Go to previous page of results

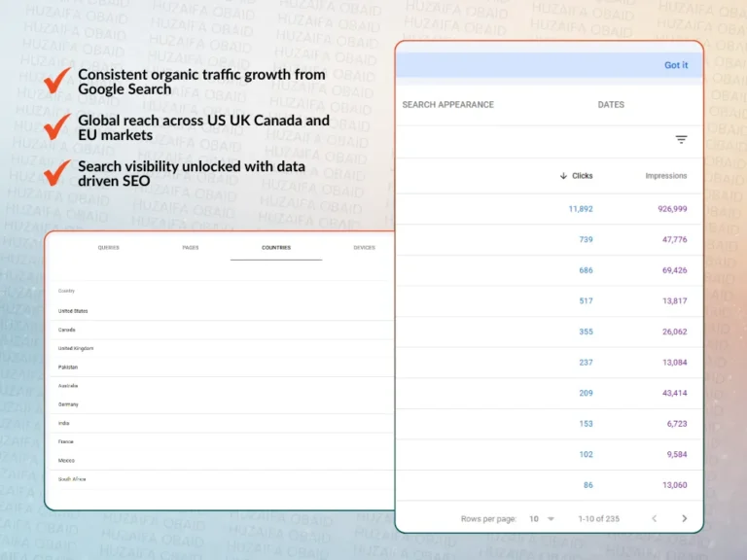(654, 519)
